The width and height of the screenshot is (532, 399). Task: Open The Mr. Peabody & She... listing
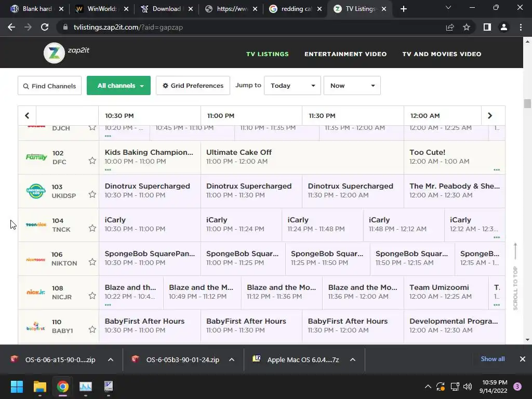tap(454, 191)
